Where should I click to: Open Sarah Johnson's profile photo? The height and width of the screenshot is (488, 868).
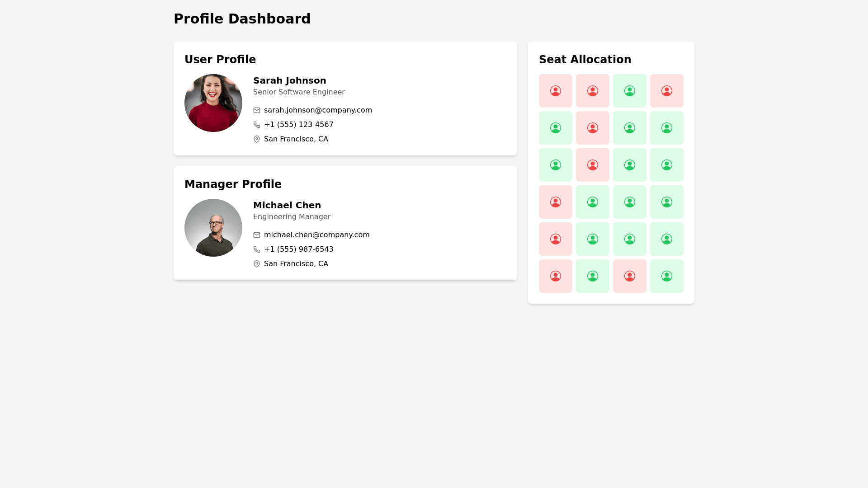point(213,103)
